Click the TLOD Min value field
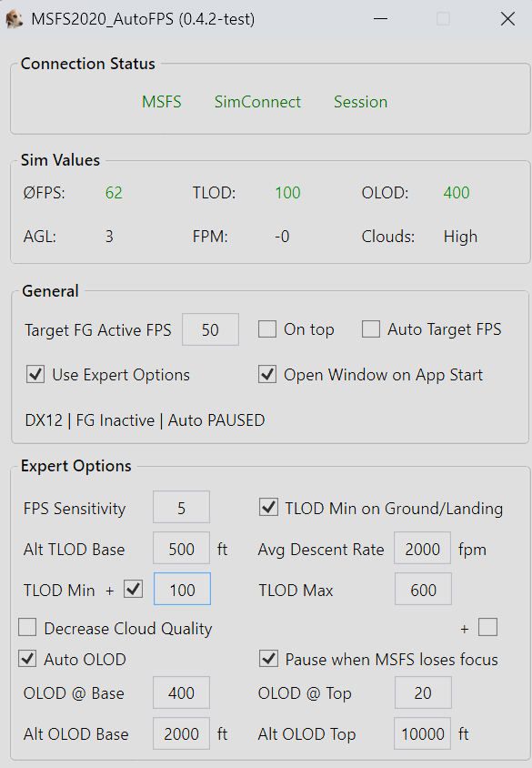 (182, 590)
